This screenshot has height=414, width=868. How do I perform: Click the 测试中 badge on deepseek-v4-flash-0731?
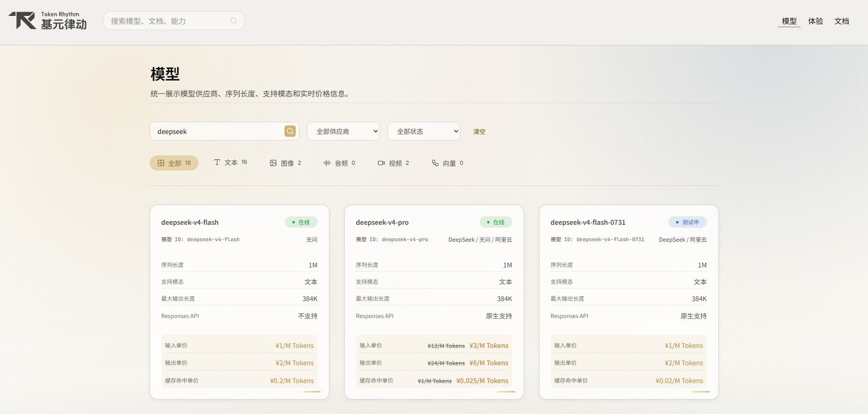pyautogui.click(x=688, y=222)
